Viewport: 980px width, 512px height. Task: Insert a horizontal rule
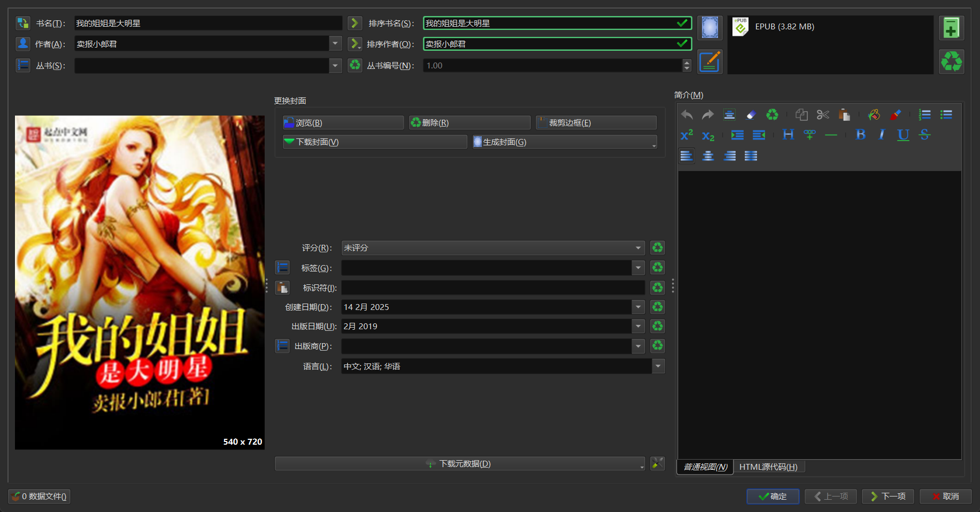click(x=831, y=135)
